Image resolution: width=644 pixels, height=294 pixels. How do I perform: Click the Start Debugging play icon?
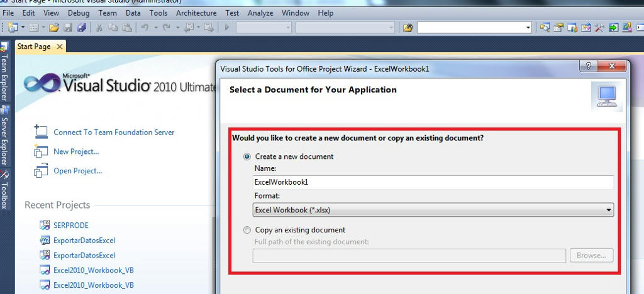(x=226, y=28)
